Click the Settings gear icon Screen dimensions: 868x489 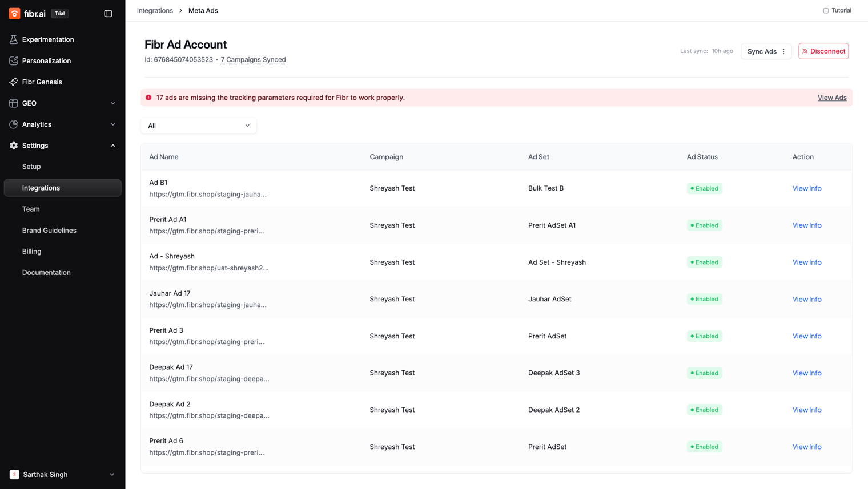point(14,146)
